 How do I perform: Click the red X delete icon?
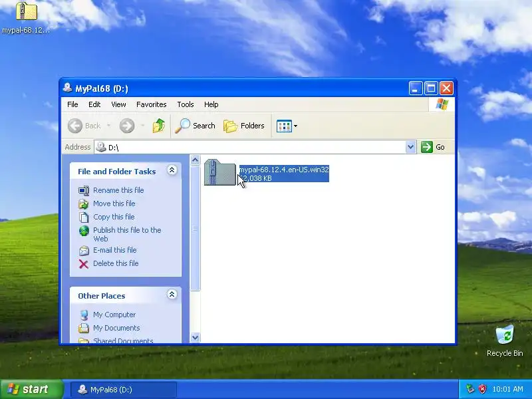[x=84, y=264]
